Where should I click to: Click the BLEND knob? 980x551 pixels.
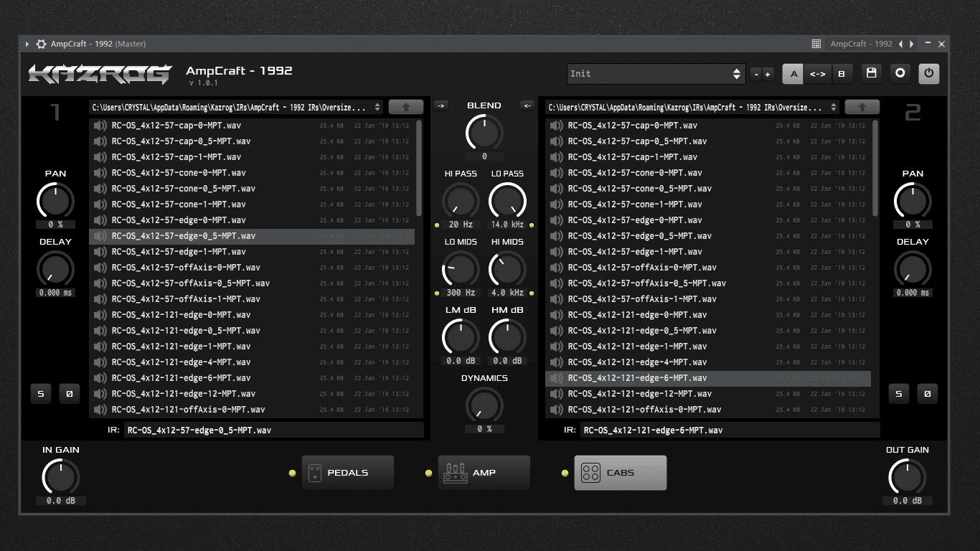tap(484, 133)
